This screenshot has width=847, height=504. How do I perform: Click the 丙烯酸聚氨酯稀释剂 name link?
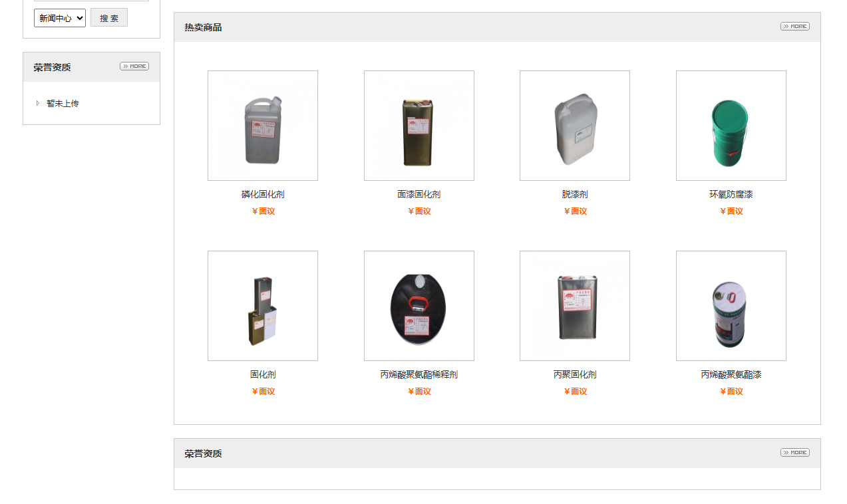419,375
